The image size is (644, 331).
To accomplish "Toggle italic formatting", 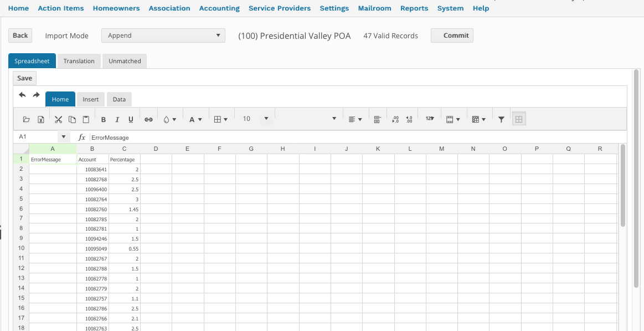I will (x=117, y=119).
